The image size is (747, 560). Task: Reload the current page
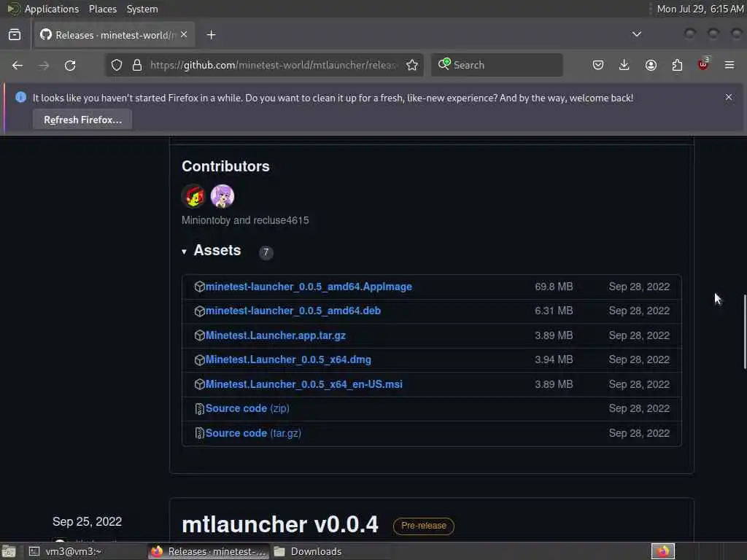tap(70, 65)
